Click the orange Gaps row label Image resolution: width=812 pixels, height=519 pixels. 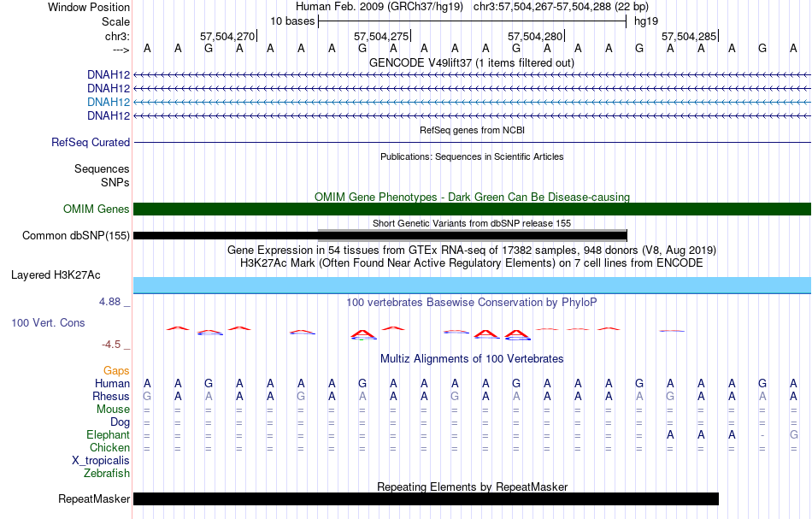pyautogui.click(x=116, y=371)
